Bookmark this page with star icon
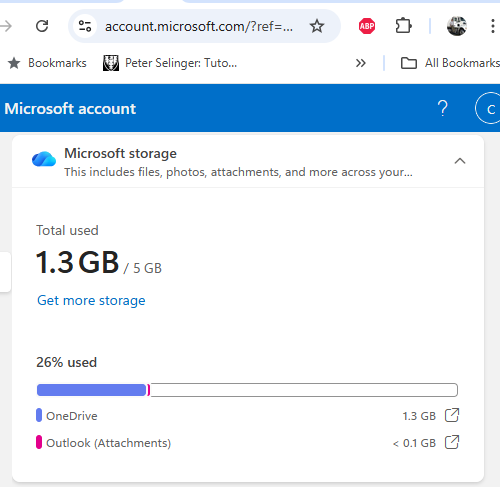The height and width of the screenshot is (487, 500). pyautogui.click(x=317, y=26)
